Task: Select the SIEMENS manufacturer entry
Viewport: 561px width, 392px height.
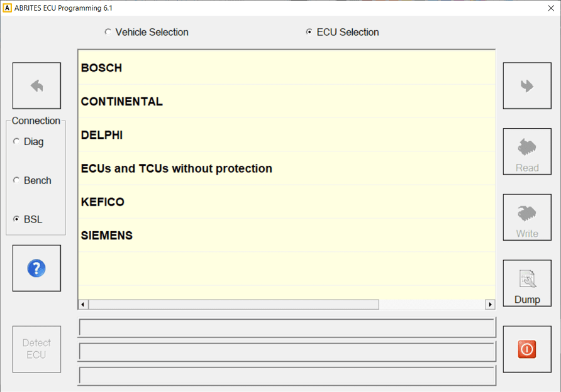Action: [x=107, y=236]
